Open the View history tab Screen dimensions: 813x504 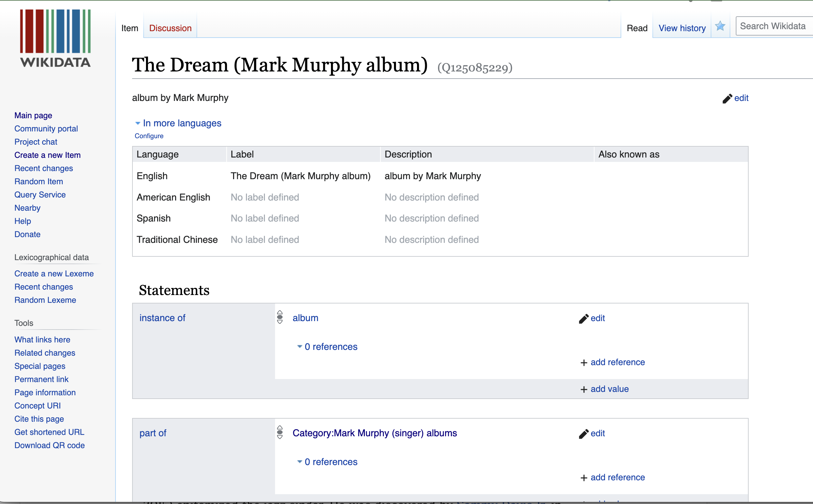pyautogui.click(x=682, y=28)
